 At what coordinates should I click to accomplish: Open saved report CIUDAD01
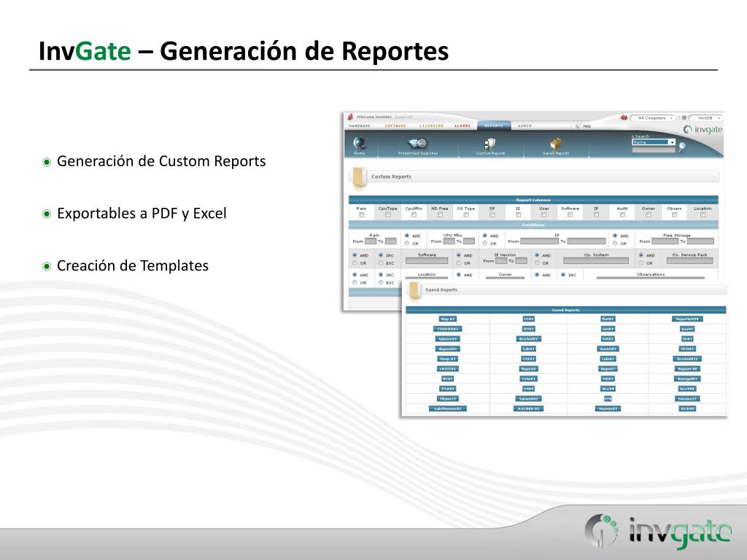(x=447, y=329)
